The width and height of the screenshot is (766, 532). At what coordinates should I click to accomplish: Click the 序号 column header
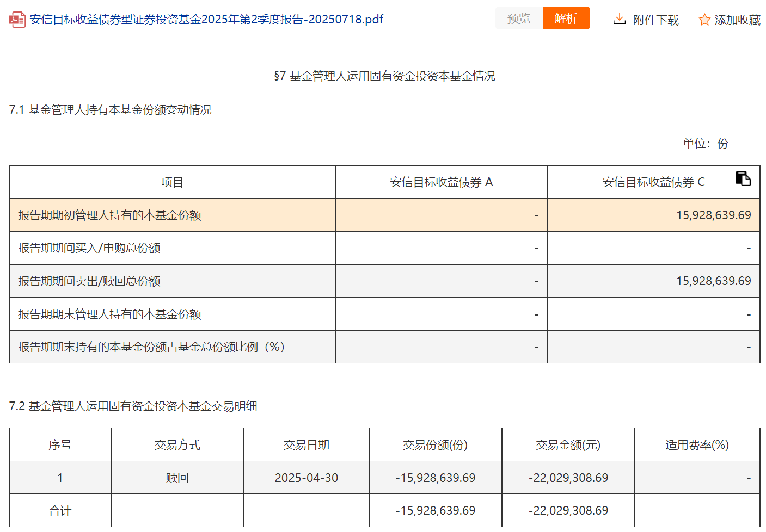tap(60, 445)
